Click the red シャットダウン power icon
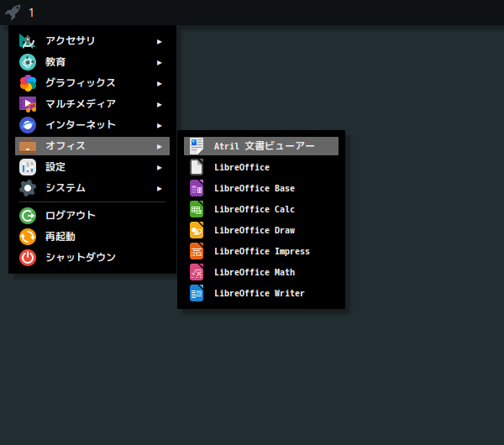 pos(28,258)
